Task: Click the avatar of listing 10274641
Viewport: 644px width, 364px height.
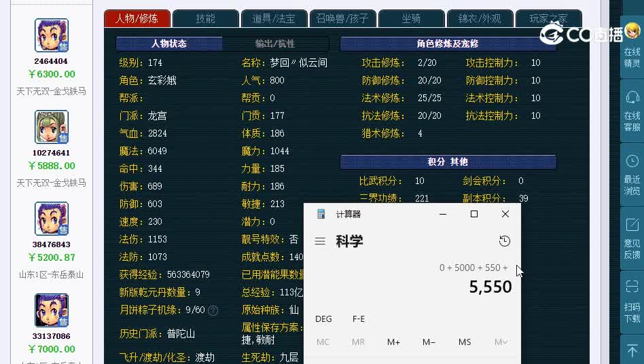Action: point(52,127)
